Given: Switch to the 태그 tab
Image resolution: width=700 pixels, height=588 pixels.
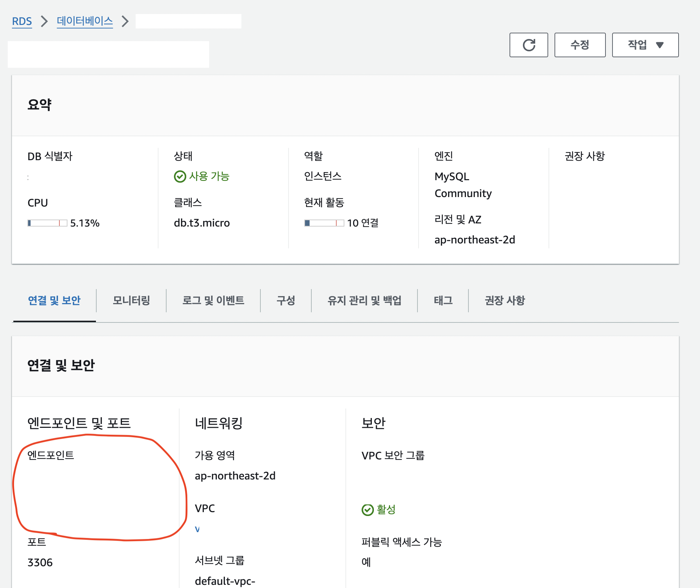Looking at the screenshot, I should (x=443, y=301).
